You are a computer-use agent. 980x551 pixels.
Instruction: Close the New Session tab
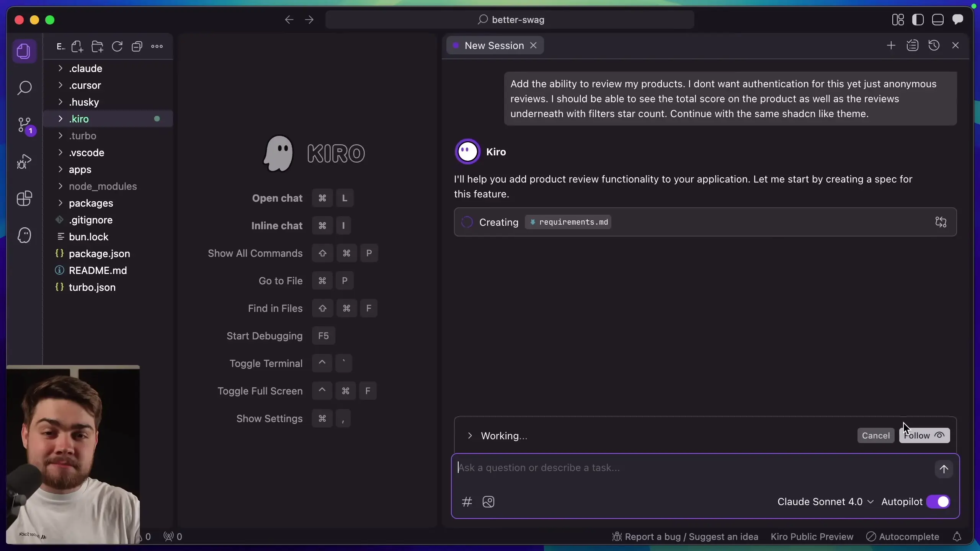(x=533, y=46)
